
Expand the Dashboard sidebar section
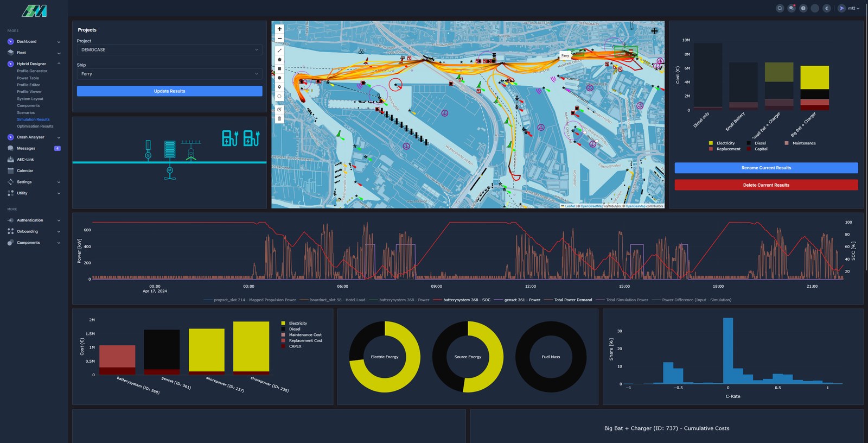(34, 42)
